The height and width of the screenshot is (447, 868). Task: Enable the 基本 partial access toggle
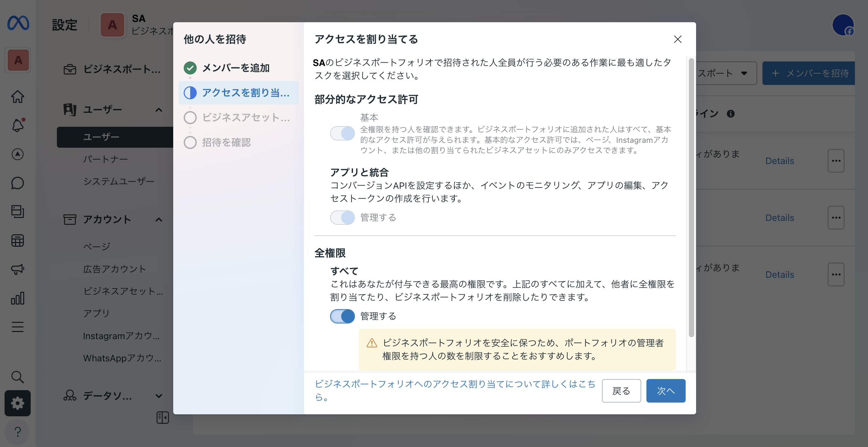[x=342, y=133]
